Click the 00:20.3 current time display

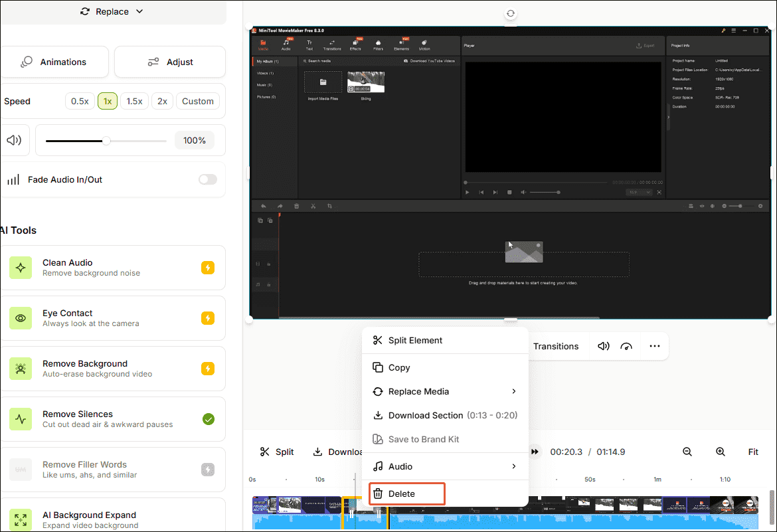point(566,452)
